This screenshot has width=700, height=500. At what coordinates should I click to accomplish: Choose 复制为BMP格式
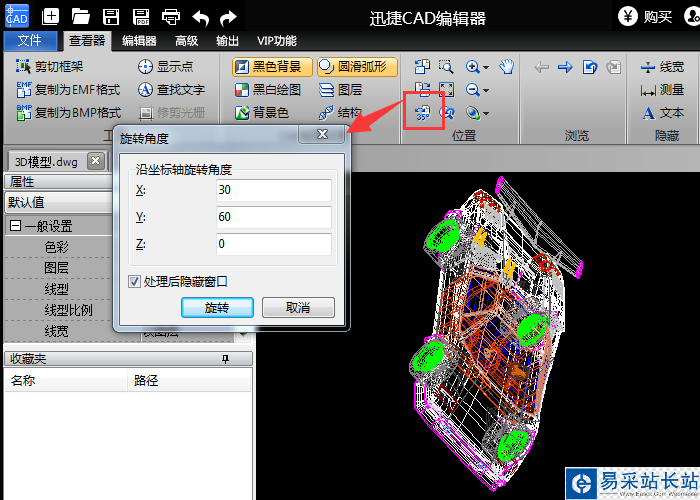[x=68, y=112]
